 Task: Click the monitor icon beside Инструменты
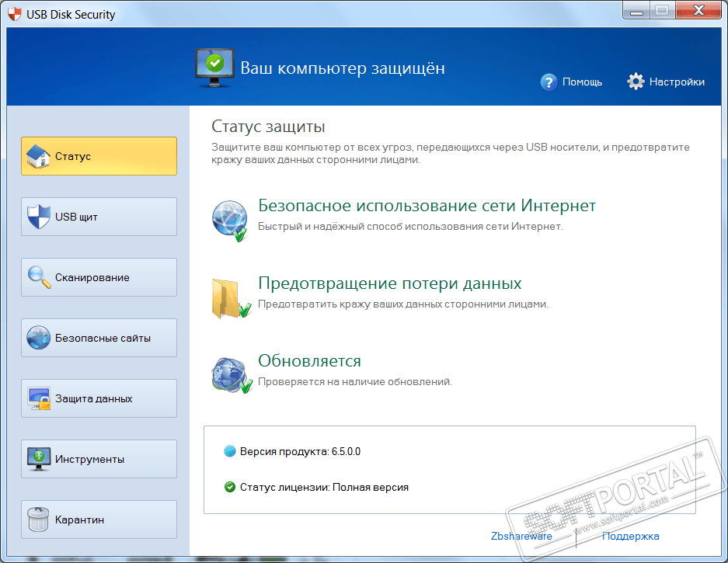[39, 459]
